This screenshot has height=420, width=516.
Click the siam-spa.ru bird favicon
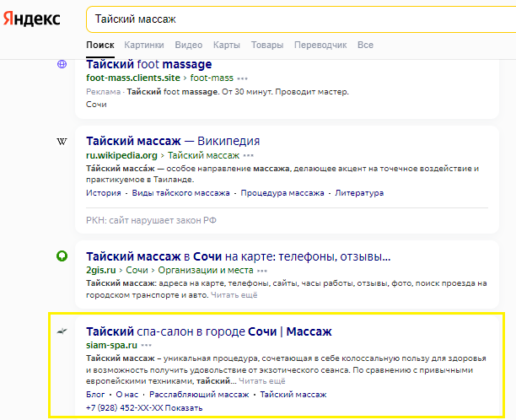(62, 331)
